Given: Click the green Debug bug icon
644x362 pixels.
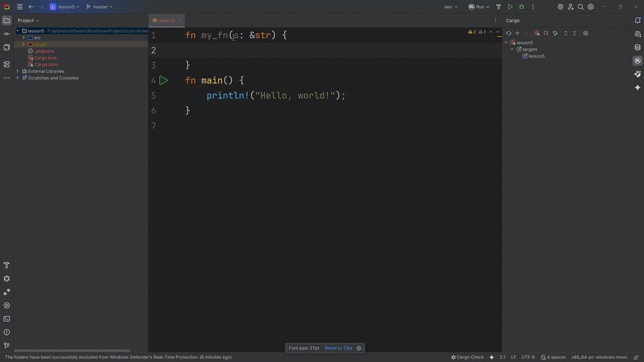Looking at the screenshot, I should pyautogui.click(x=521, y=7).
